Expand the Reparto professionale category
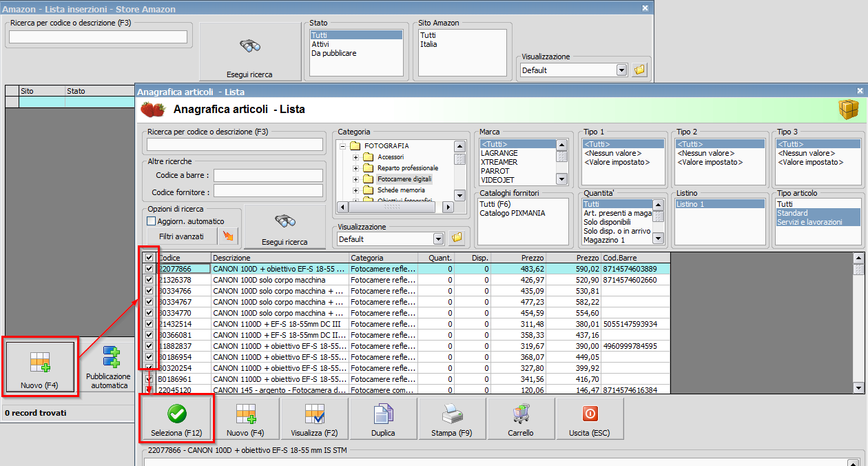 tap(356, 168)
